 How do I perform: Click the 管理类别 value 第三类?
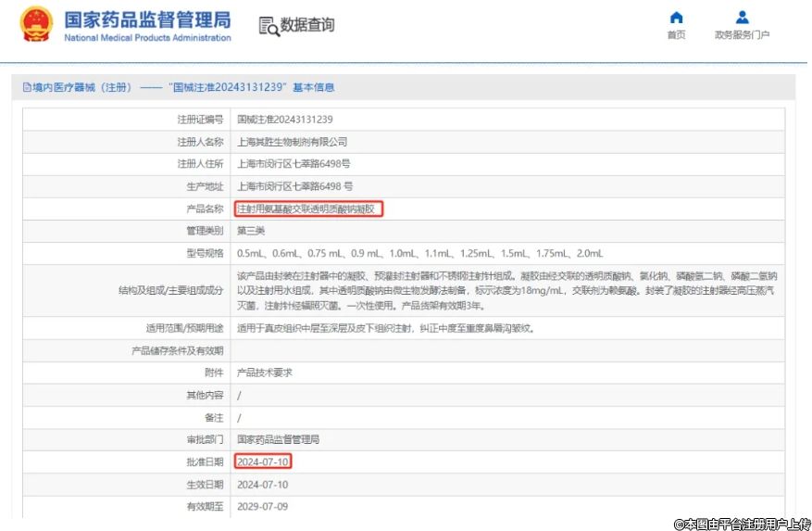[x=251, y=231]
